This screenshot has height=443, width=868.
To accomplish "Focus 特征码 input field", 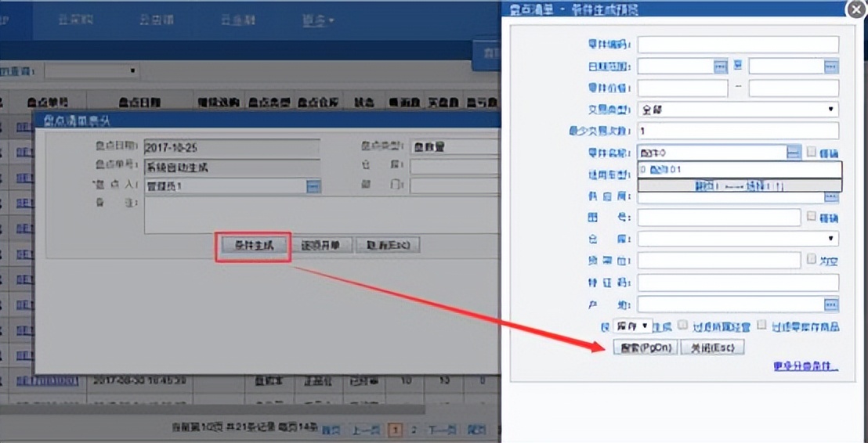I will [x=738, y=282].
